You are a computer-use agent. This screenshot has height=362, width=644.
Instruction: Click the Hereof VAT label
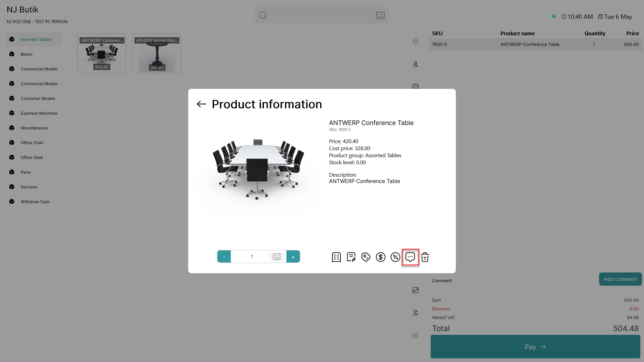coord(443,318)
